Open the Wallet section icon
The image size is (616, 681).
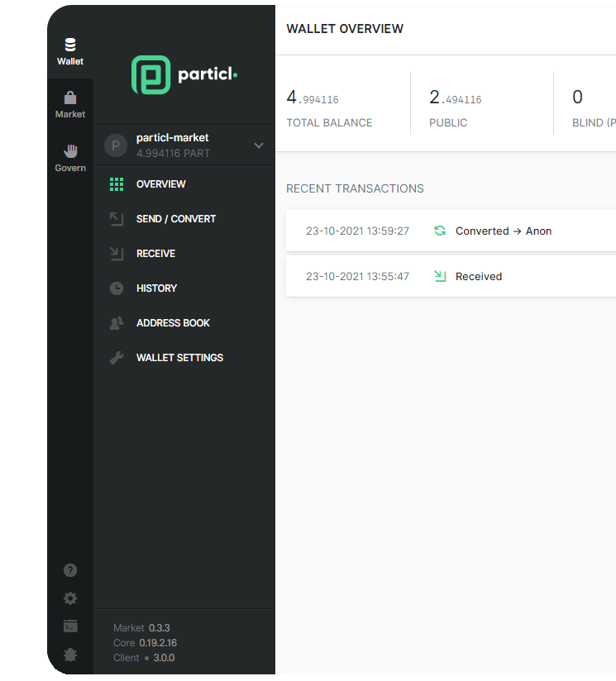click(x=70, y=45)
